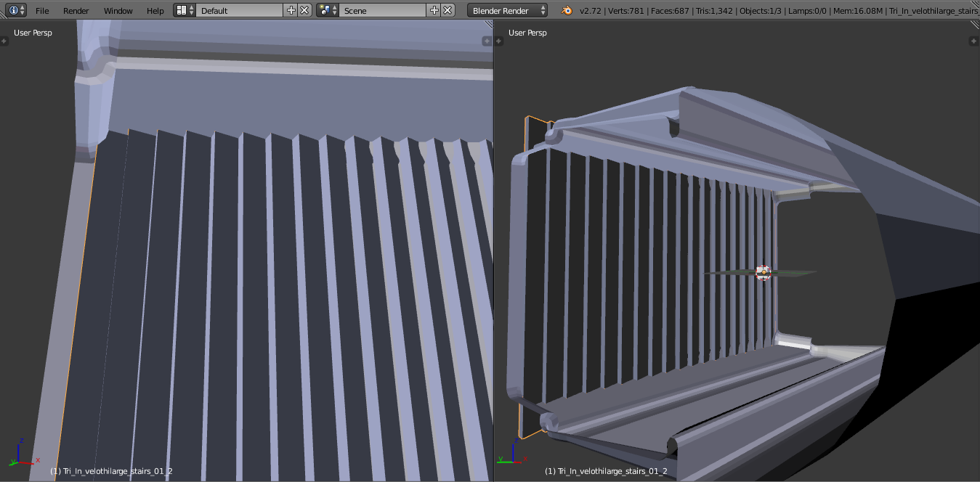
Task: Click the object name in the info header
Action: point(934,11)
